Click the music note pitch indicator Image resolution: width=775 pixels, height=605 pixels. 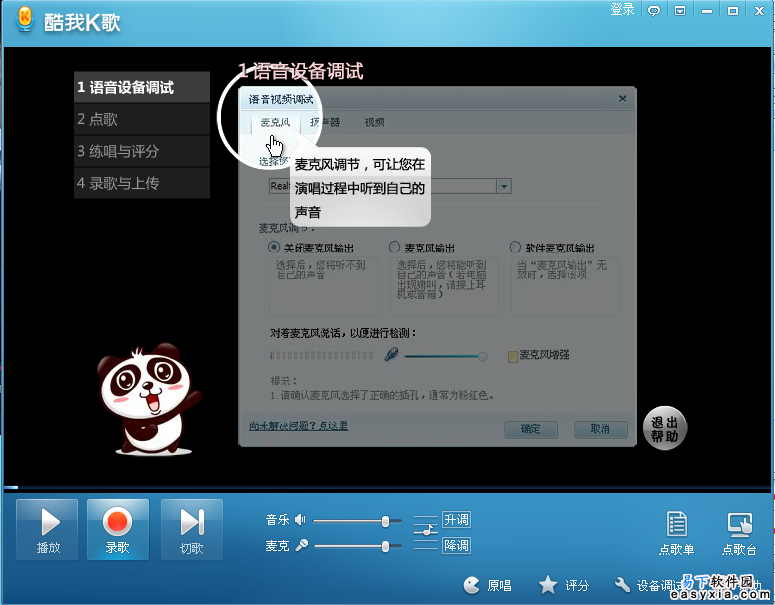coord(426,531)
